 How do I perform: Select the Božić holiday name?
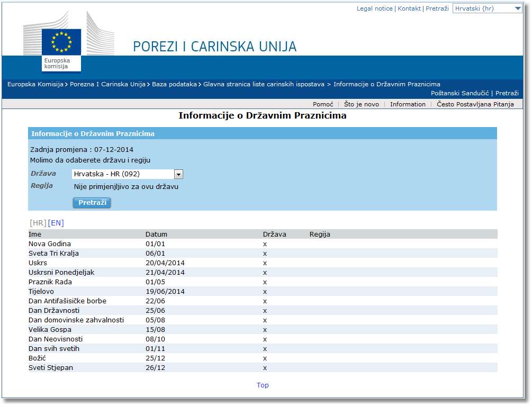37,358
